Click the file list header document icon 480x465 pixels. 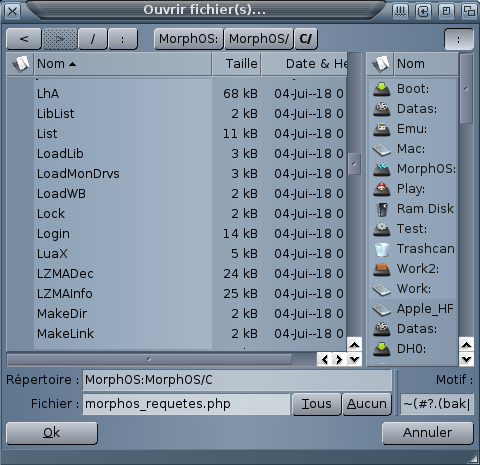tap(21, 64)
